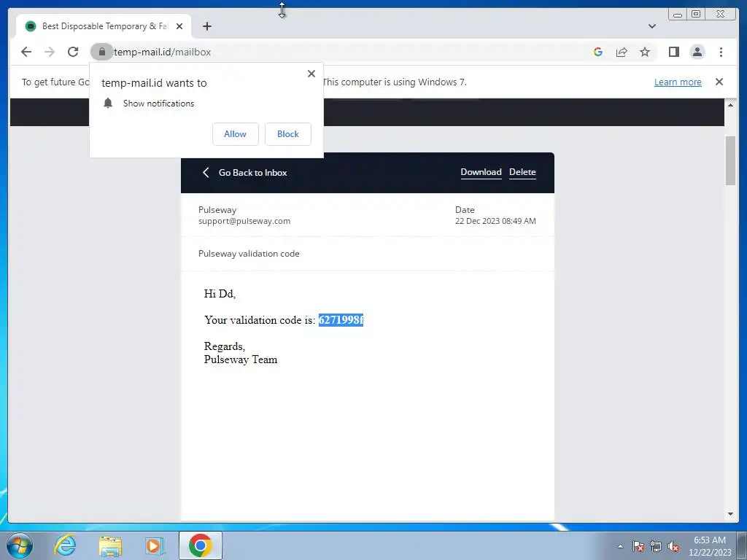The image size is (747, 560).
Task: Click the network tray icon
Action: click(x=656, y=546)
